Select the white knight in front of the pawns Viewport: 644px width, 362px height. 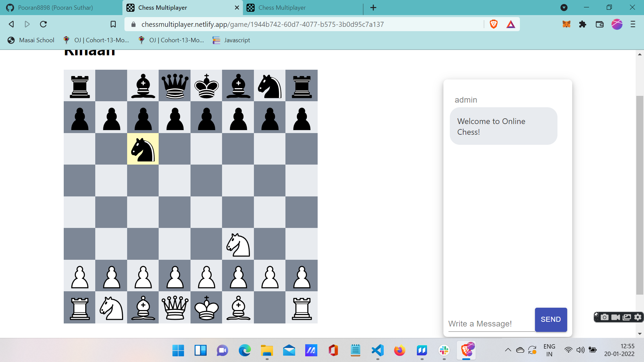[x=238, y=244]
